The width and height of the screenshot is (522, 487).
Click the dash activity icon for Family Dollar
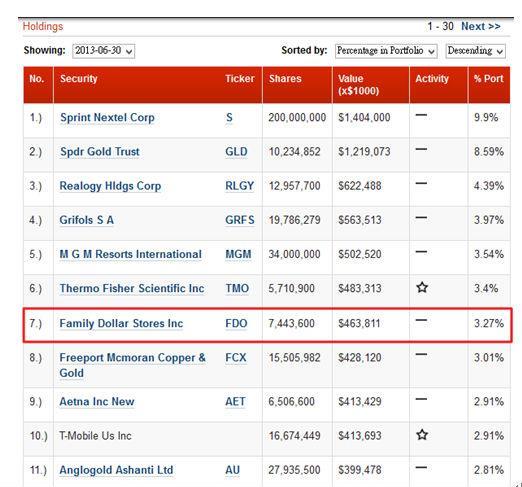point(421,320)
